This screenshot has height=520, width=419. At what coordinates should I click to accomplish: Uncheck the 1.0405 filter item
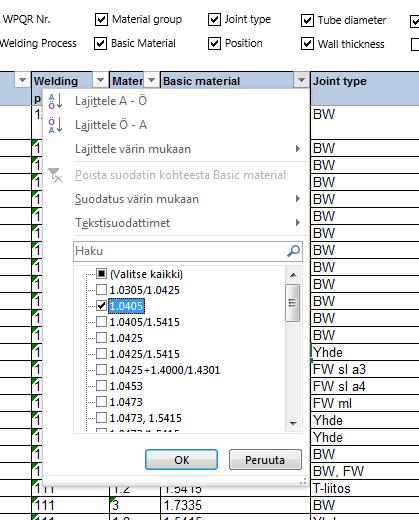click(x=101, y=306)
